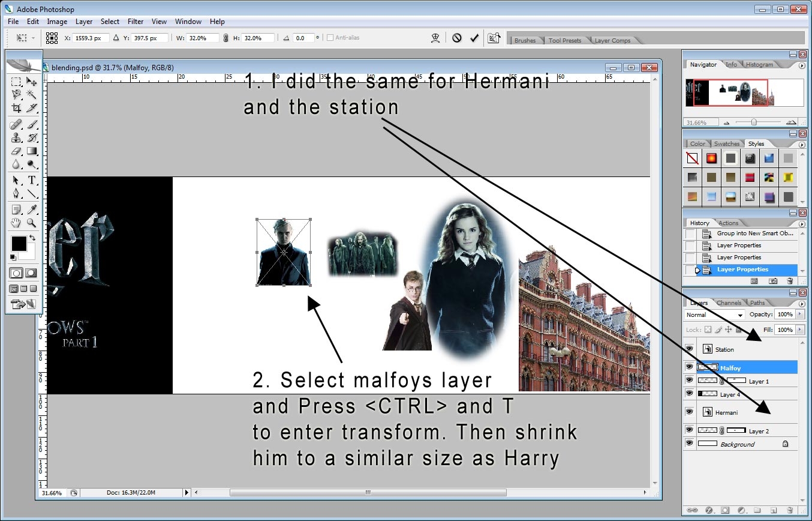Click the Edit in ImageReady button
Screen dimensions: 812x521
tap(24, 304)
